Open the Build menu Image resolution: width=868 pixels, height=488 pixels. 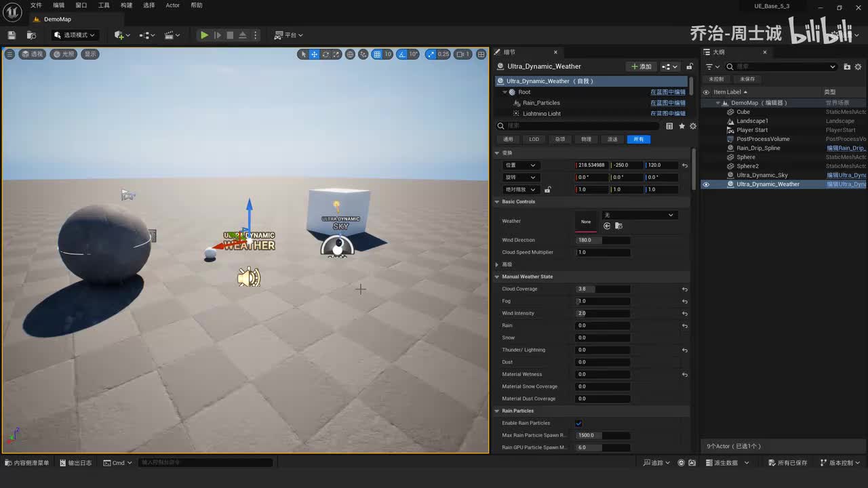[x=127, y=5]
